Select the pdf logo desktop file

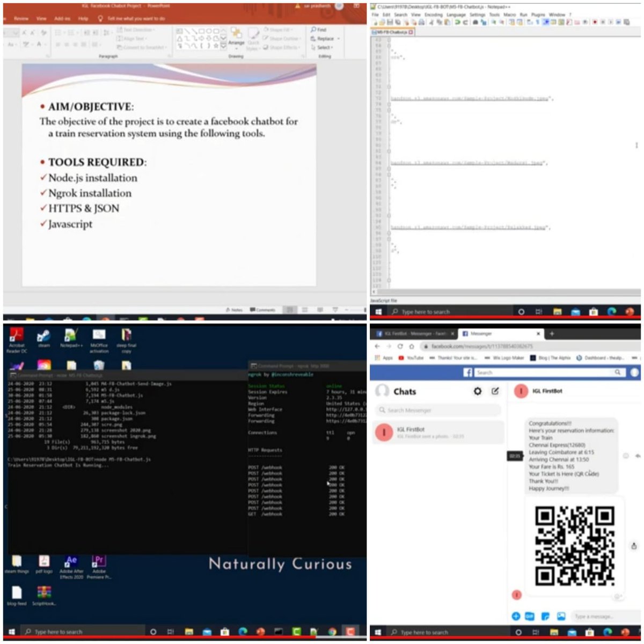44,565
